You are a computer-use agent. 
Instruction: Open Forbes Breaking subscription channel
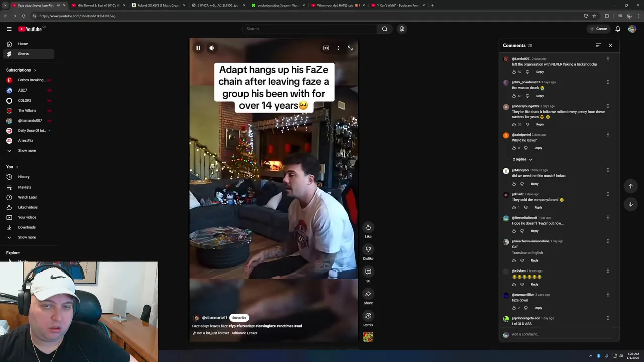click(x=28, y=80)
